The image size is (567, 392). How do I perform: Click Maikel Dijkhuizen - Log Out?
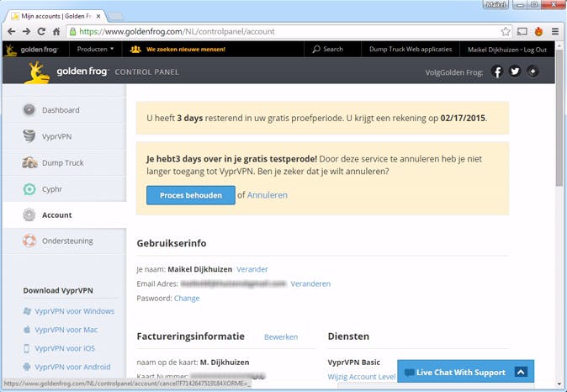tap(507, 50)
